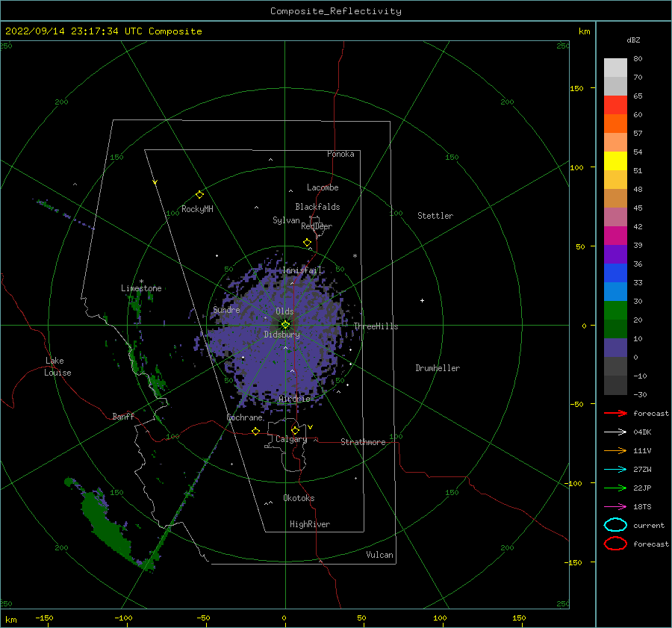Click the RockyMH label
Image resolution: width=672 pixels, height=628 pixels.
coord(197,209)
